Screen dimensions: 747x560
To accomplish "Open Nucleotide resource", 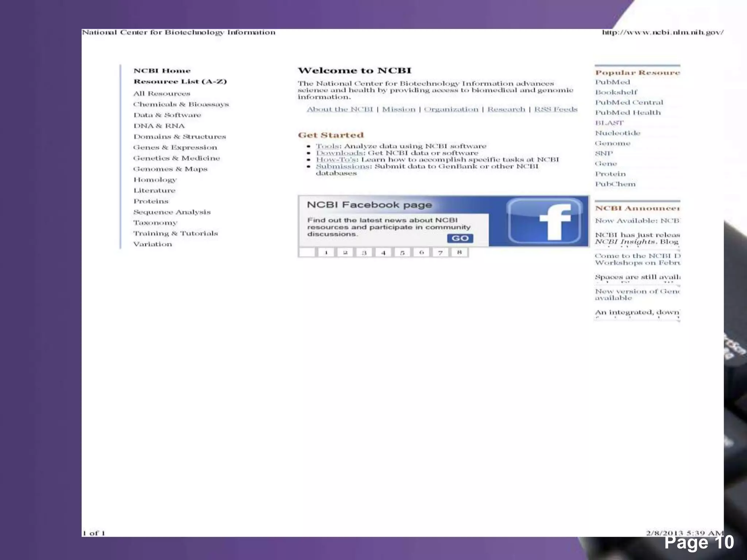I will (x=618, y=133).
